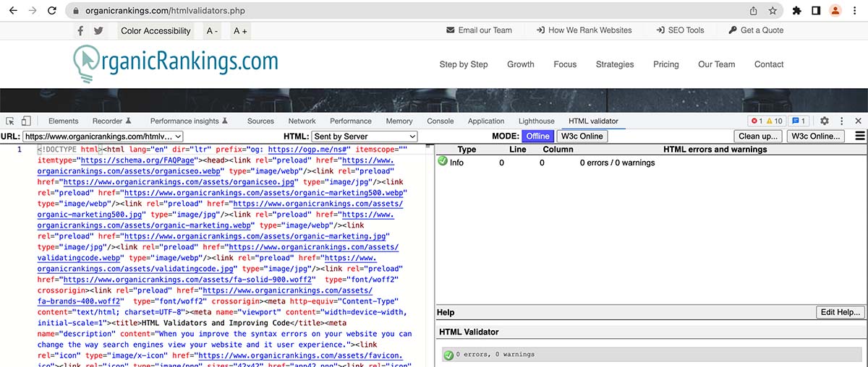Viewport: 868px width, 367px height.
Task: Open the HTML source dropdown 'Sent by Server'
Action: coord(365,136)
